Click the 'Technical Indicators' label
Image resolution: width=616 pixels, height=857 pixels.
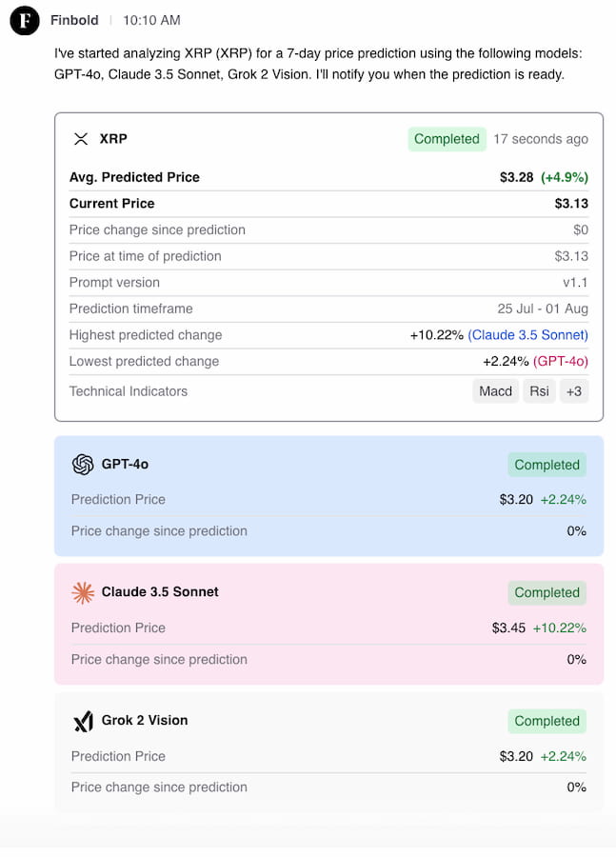click(x=128, y=391)
